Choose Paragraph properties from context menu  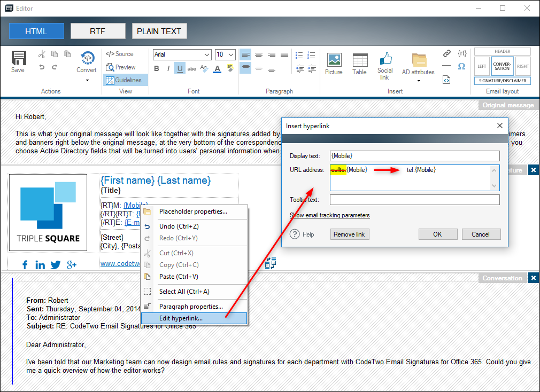point(194,307)
